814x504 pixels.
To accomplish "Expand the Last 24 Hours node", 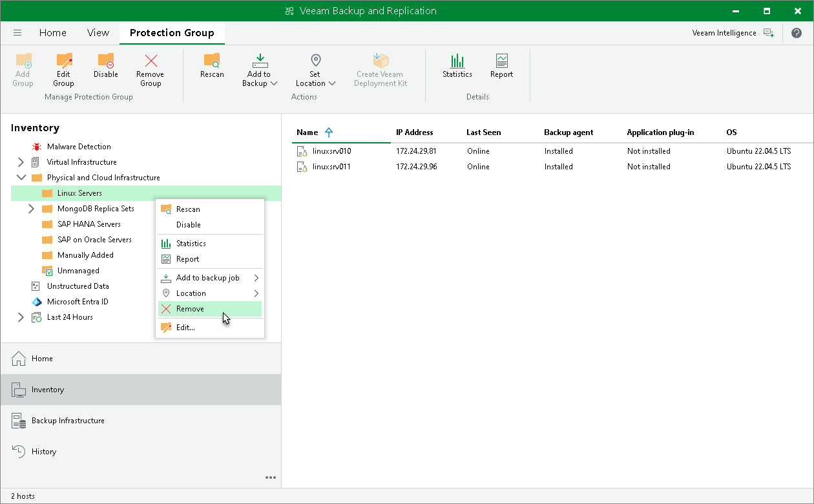I will (21, 317).
